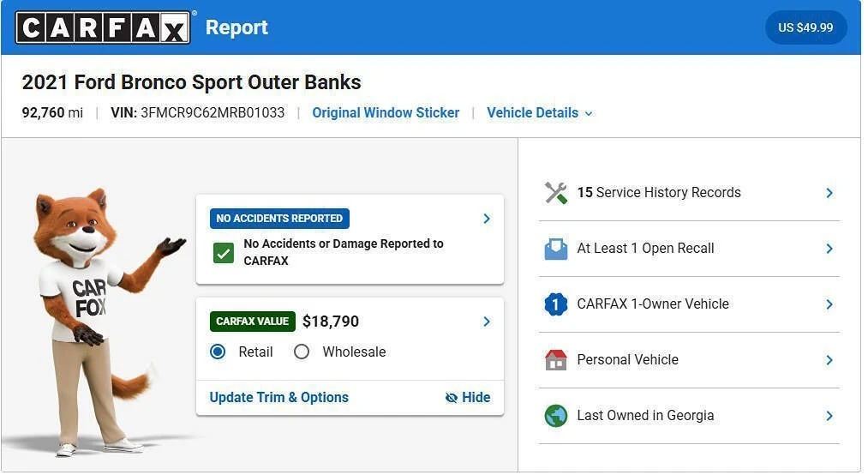Select the Wholesale radio button

(302, 352)
